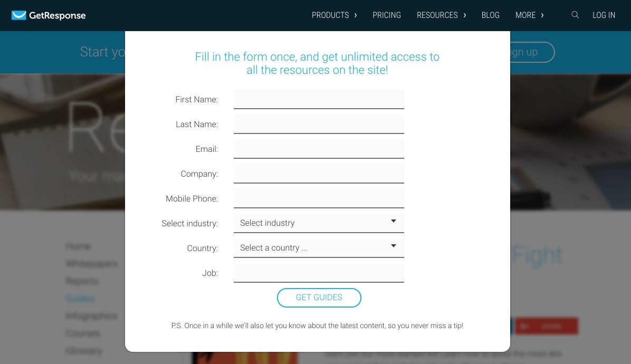Go to the Pricing page
631x364 pixels.
click(387, 15)
